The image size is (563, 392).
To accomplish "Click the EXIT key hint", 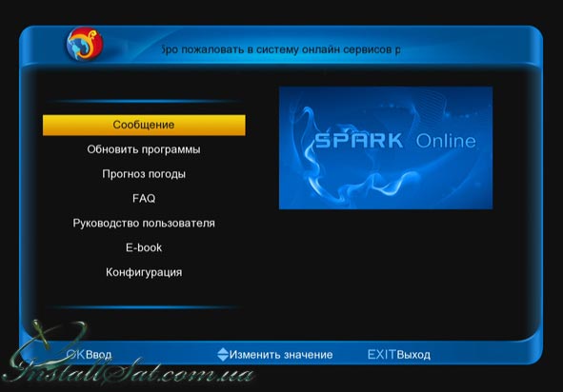I will (x=381, y=354).
